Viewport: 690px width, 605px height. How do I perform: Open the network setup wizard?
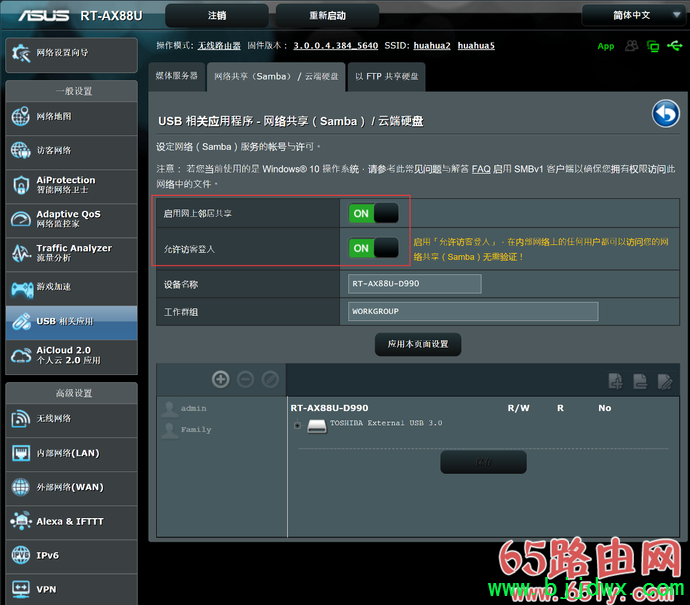point(71,54)
